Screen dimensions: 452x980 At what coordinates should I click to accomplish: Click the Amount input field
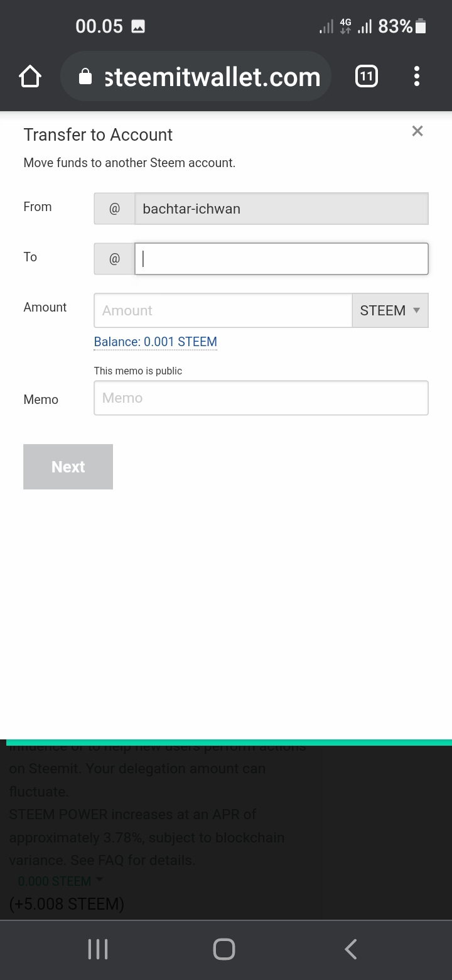pyautogui.click(x=223, y=310)
